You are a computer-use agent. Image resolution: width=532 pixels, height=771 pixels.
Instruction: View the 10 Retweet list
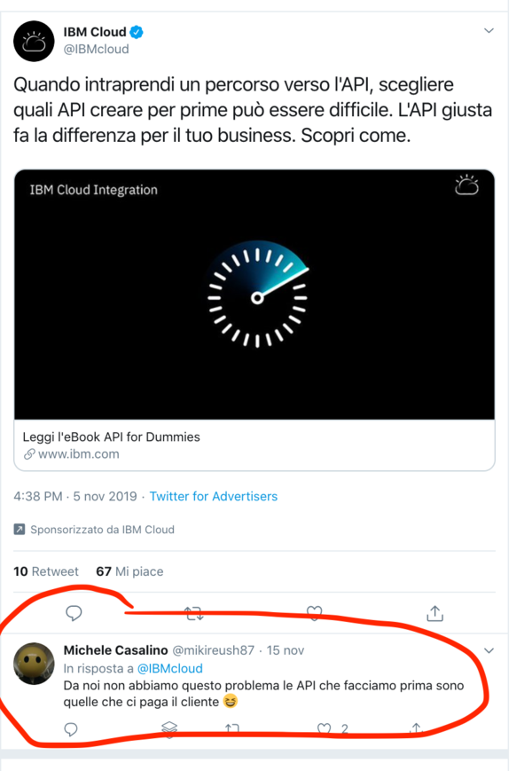click(x=46, y=571)
